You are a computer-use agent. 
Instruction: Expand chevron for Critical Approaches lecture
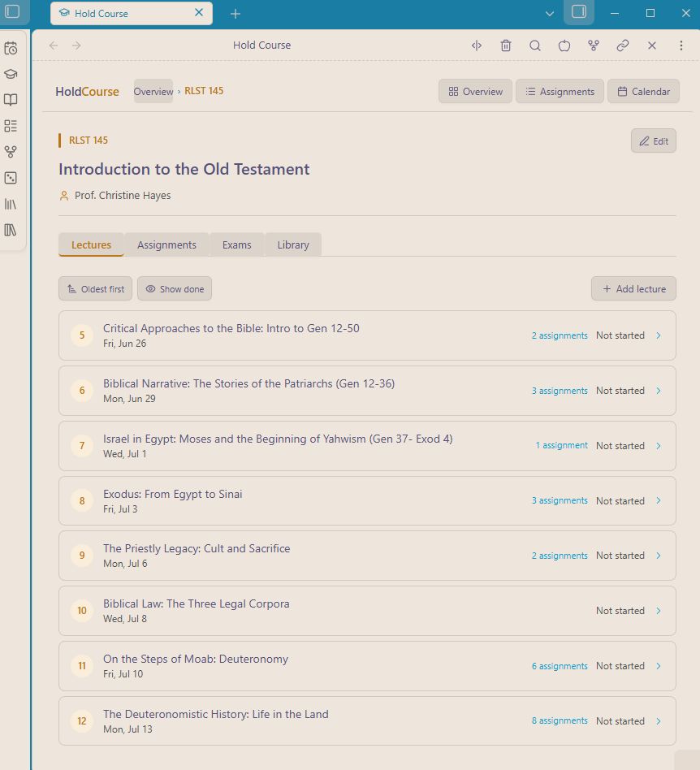coord(659,335)
